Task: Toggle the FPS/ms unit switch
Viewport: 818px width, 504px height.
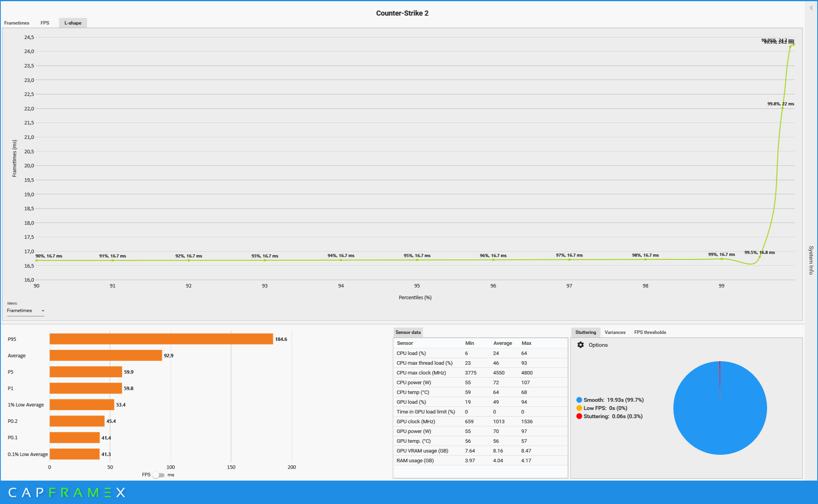Action: coord(159,475)
